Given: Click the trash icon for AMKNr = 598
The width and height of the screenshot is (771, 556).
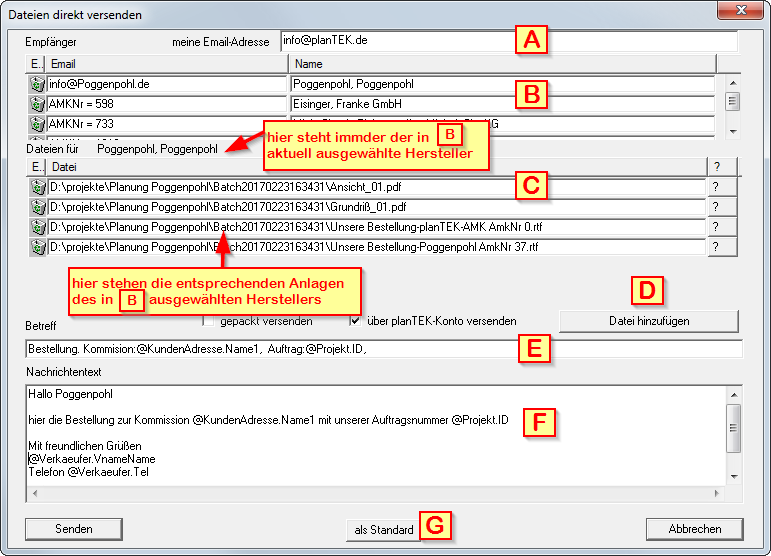Looking at the screenshot, I should (x=38, y=104).
